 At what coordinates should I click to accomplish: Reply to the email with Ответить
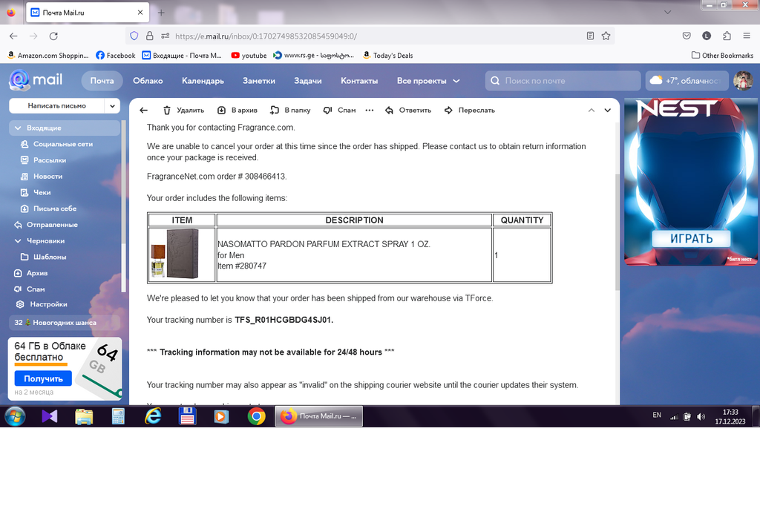point(408,111)
